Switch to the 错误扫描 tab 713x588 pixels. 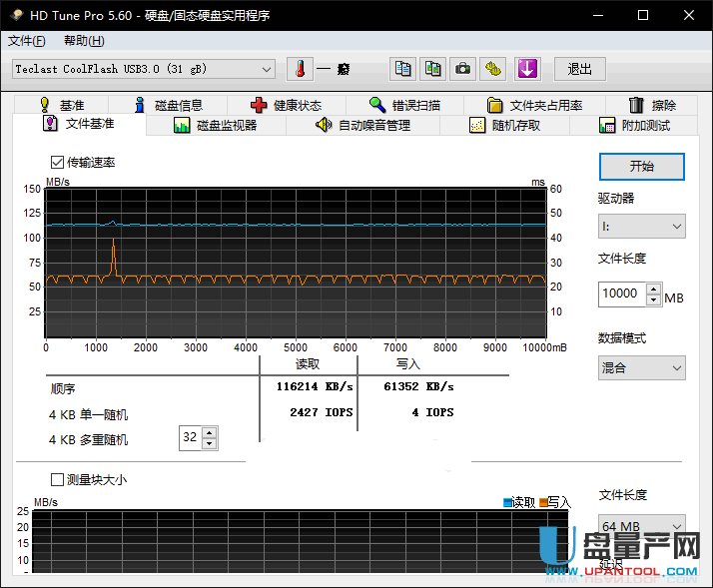(x=403, y=105)
